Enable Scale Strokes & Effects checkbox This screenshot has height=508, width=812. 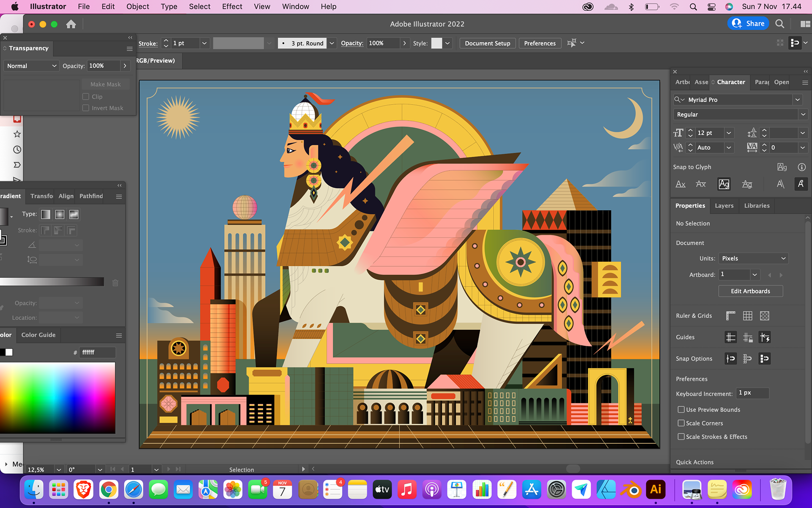[x=681, y=436]
